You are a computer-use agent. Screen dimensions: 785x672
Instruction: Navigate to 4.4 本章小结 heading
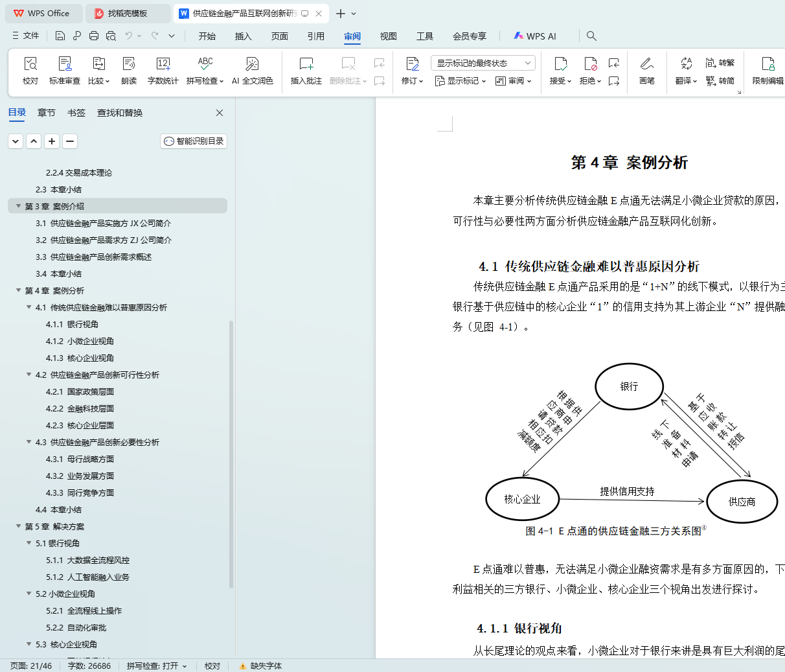58,509
